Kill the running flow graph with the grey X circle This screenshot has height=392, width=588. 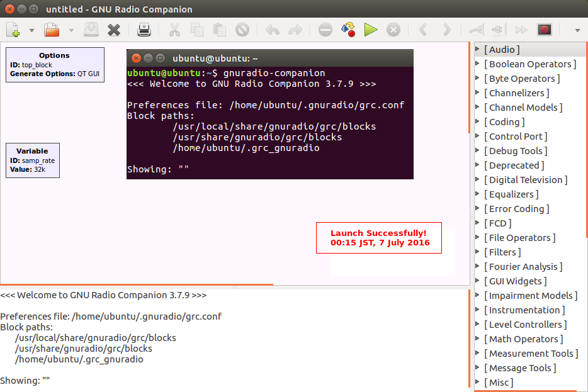(x=393, y=30)
